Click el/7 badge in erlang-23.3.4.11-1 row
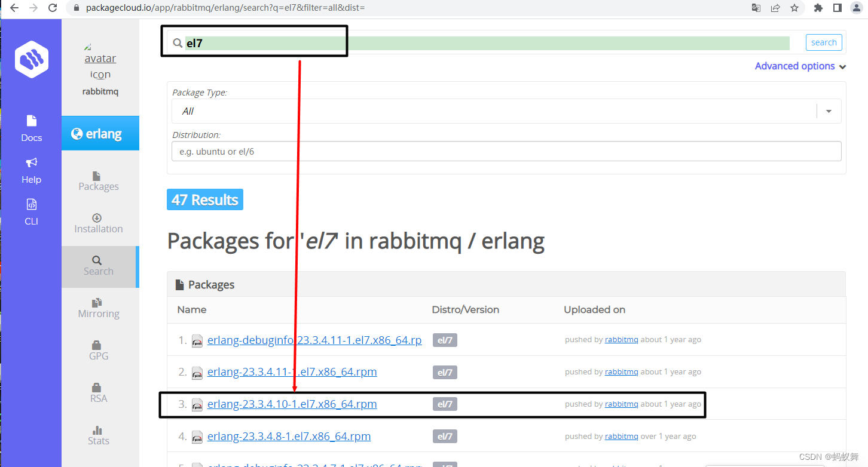 click(445, 372)
